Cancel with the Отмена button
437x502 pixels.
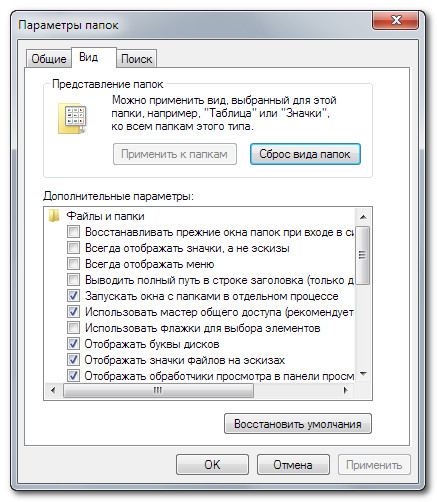pos(293,464)
